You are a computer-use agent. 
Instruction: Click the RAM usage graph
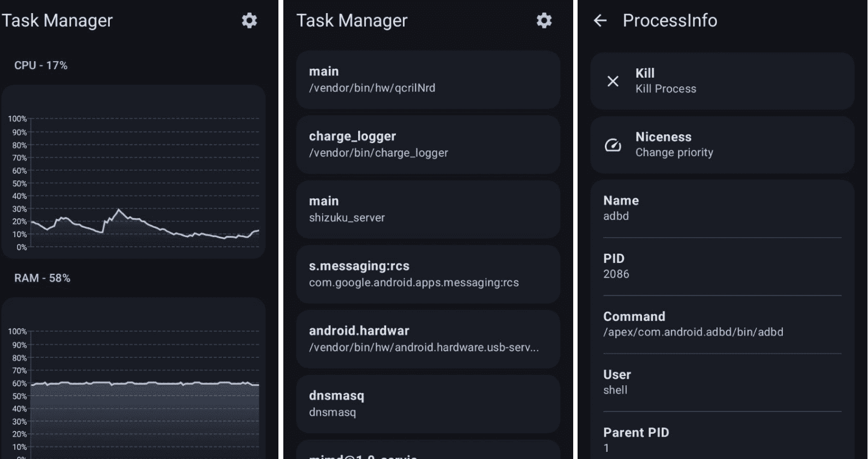134,378
